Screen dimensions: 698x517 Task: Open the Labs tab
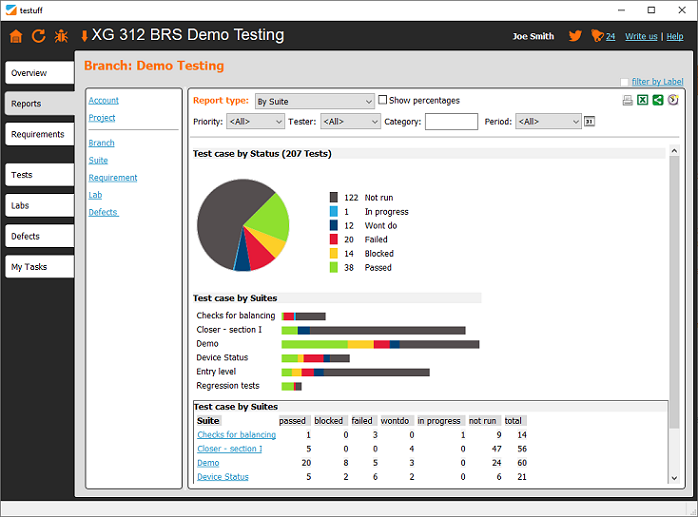coord(40,206)
